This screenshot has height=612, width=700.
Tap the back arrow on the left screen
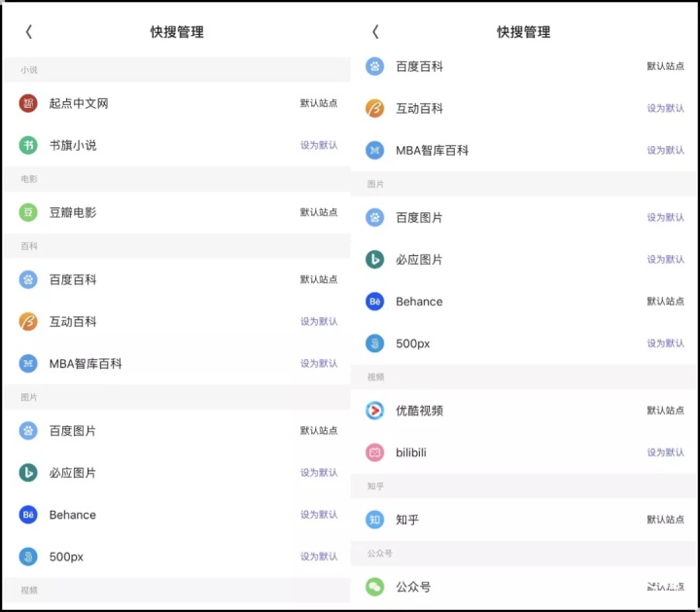click(29, 32)
